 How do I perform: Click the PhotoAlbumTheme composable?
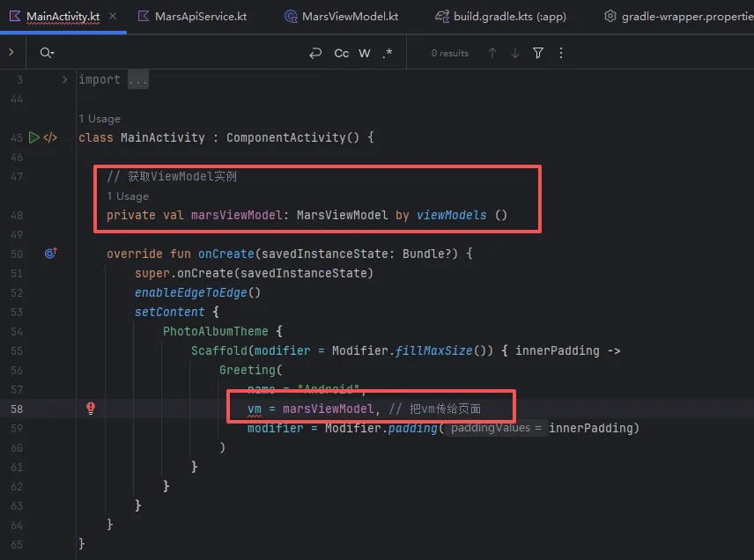click(216, 331)
